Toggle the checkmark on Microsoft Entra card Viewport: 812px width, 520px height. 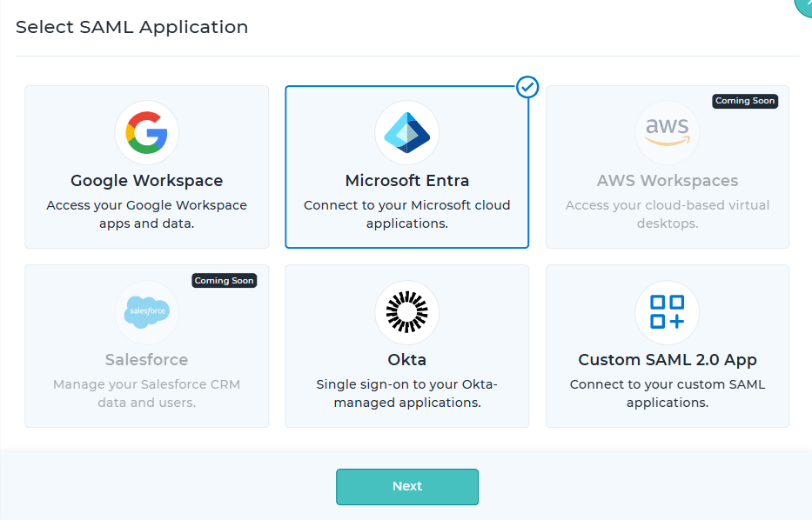pyautogui.click(x=527, y=87)
